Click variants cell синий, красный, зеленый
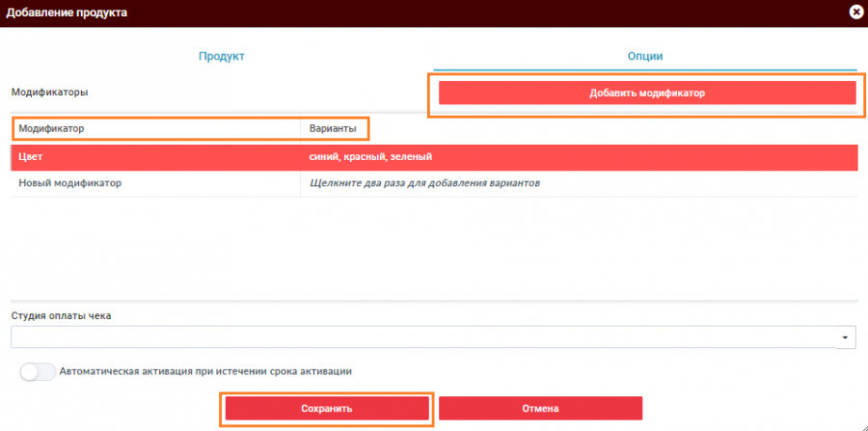 pos(369,156)
